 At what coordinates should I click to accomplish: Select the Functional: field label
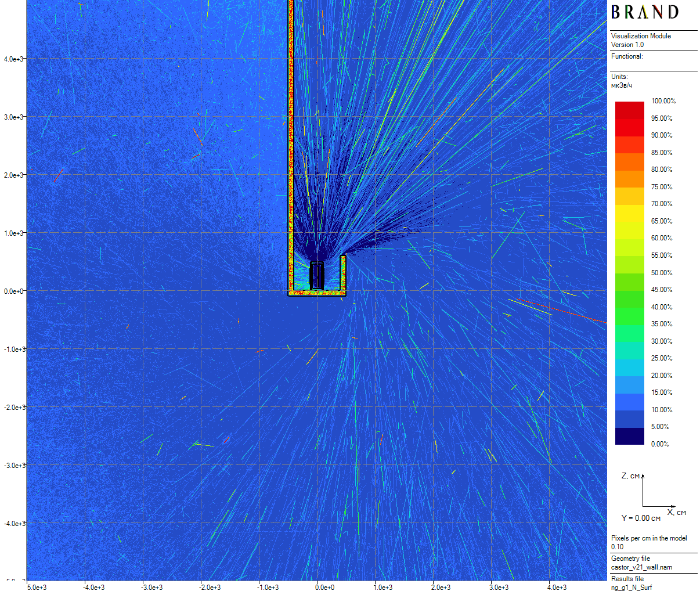tap(627, 56)
